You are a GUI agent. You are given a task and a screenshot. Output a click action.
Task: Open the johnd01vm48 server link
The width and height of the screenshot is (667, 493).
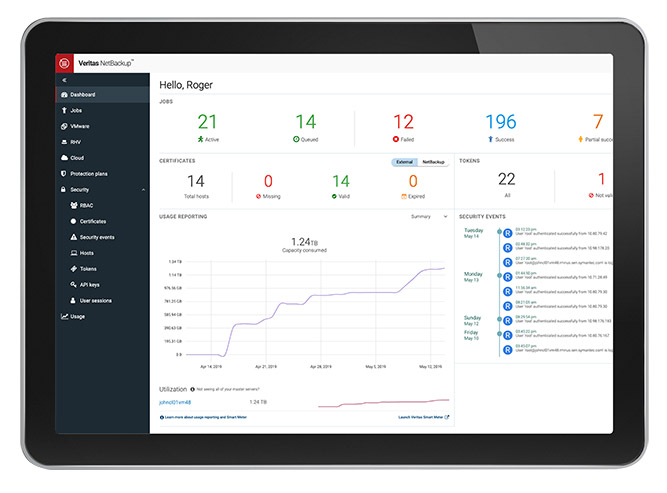point(178,401)
